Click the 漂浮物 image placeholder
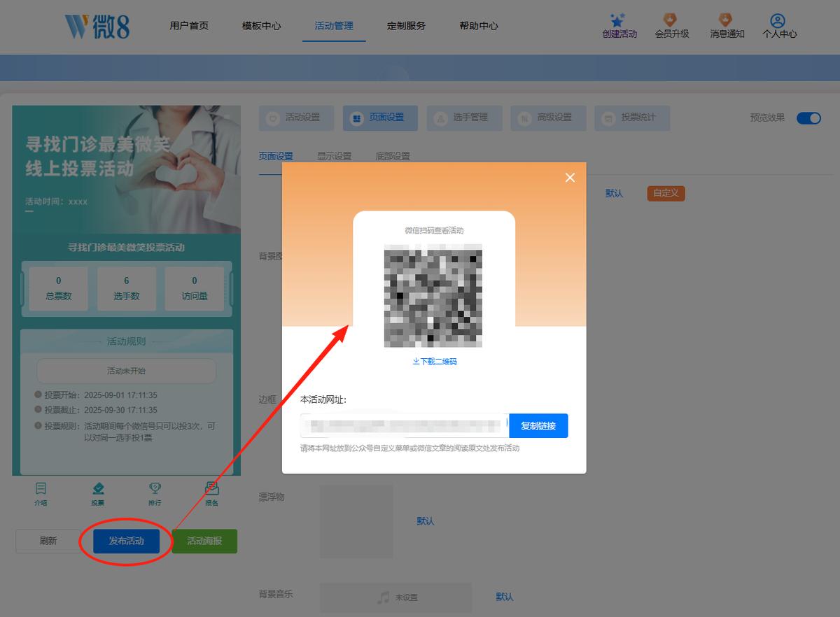The width and height of the screenshot is (840, 617). (356, 521)
